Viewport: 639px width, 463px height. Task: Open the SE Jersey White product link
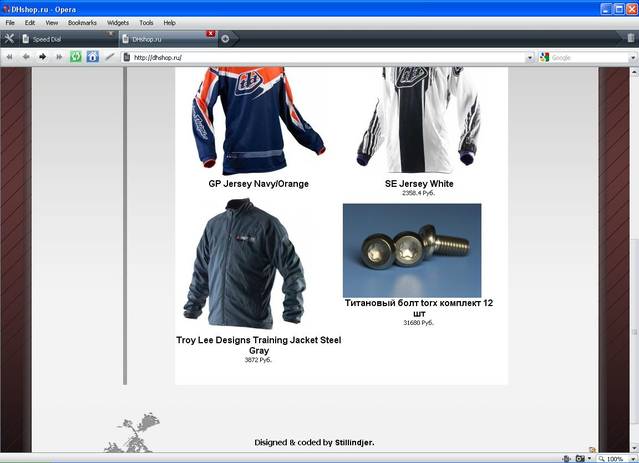coord(419,184)
